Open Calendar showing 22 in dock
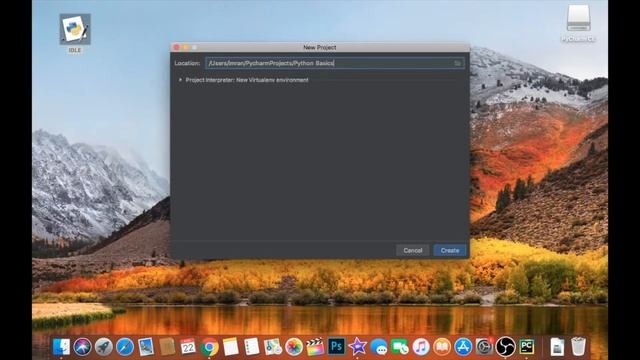Screen dimensions: 640x360 (x=188, y=347)
